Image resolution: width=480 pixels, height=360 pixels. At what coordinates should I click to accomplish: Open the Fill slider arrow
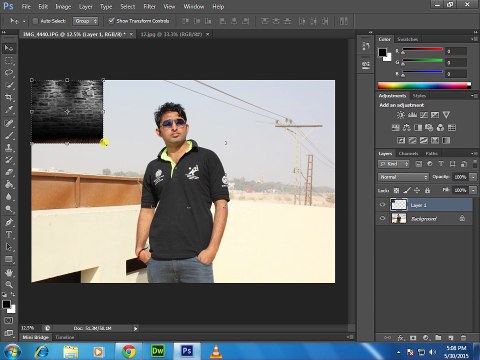pyautogui.click(x=473, y=190)
